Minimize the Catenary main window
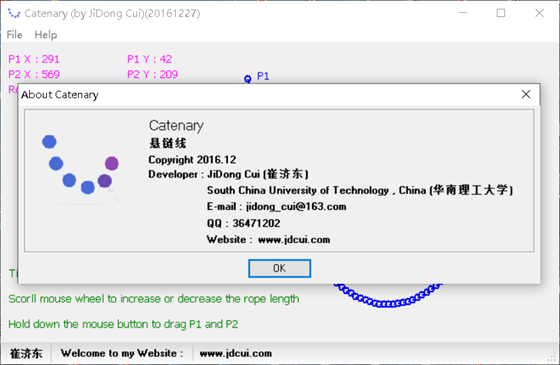This screenshot has width=560, height=365. pyautogui.click(x=463, y=13)
